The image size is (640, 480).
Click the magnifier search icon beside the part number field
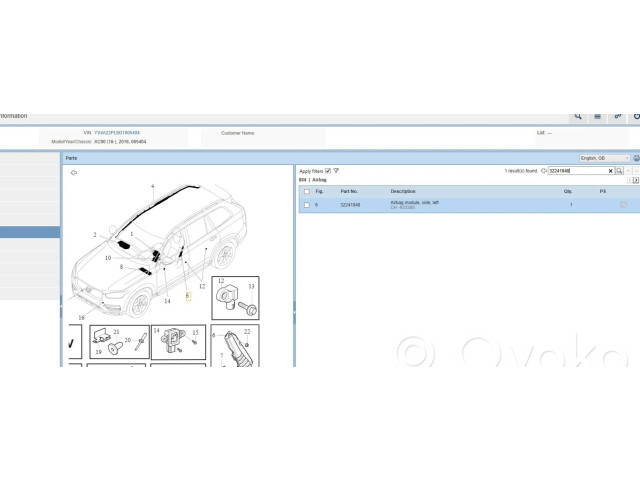[619, 171]
